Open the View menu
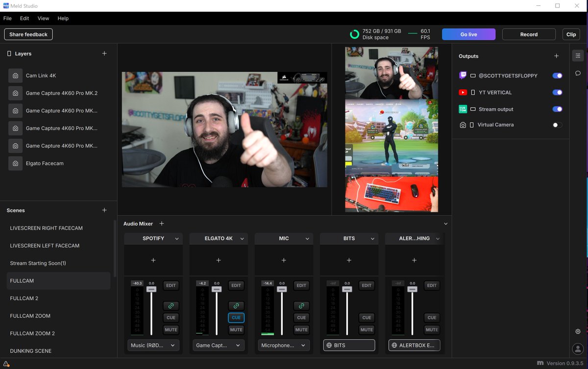The image size is (588, 369). click(43, 18)
